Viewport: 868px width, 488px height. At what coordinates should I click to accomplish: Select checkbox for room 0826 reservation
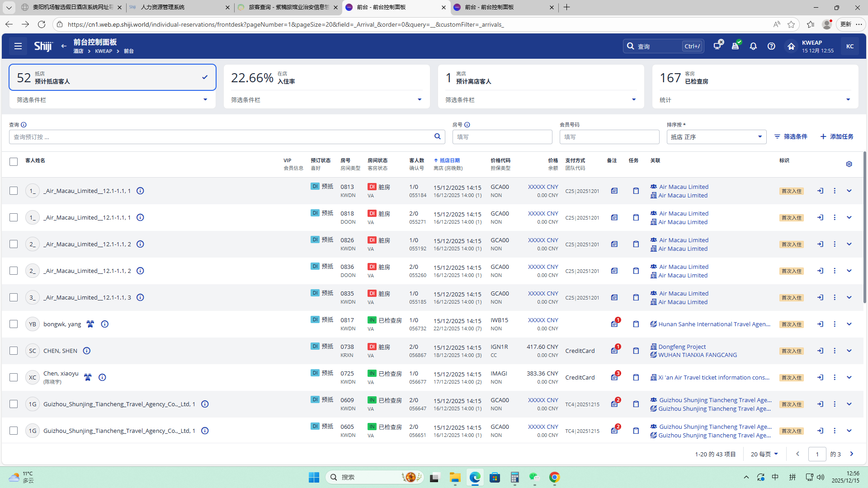[14, 244]
